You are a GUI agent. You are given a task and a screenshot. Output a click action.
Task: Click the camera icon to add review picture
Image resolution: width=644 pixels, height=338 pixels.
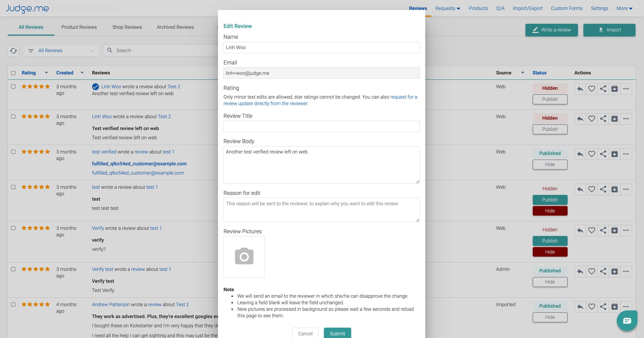(x=244, y=256)
